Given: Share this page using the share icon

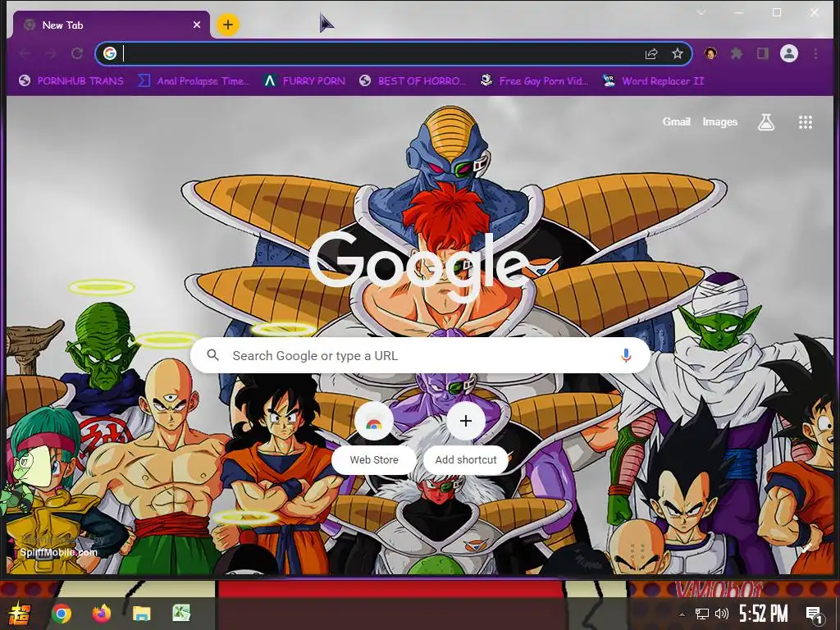Looking at the screenshot, I should pyautogui.click(x=651, y=53).
